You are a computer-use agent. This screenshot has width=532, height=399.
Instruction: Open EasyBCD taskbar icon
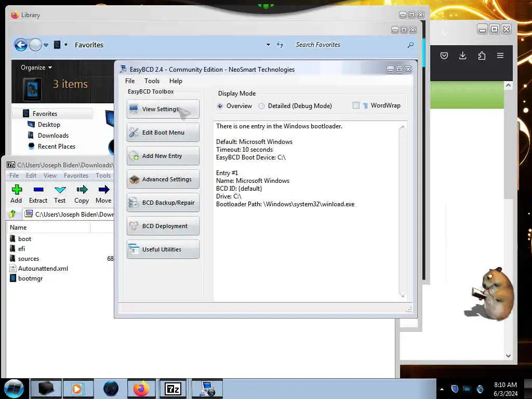pos(207,389)
